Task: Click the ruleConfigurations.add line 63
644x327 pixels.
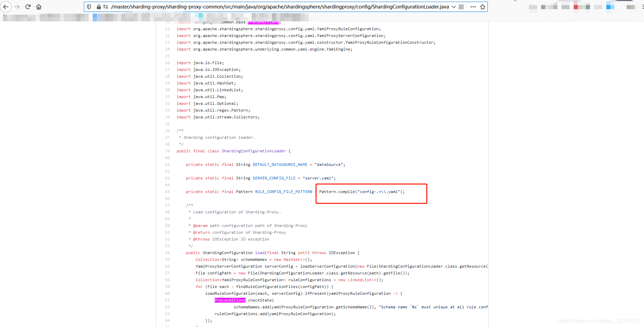Action: pos(275,314)
